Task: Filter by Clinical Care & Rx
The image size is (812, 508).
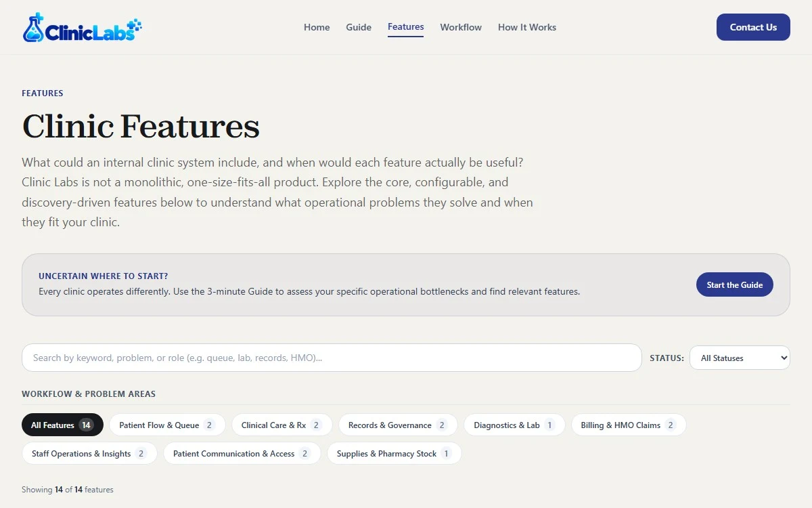Action: coord(281,425)
